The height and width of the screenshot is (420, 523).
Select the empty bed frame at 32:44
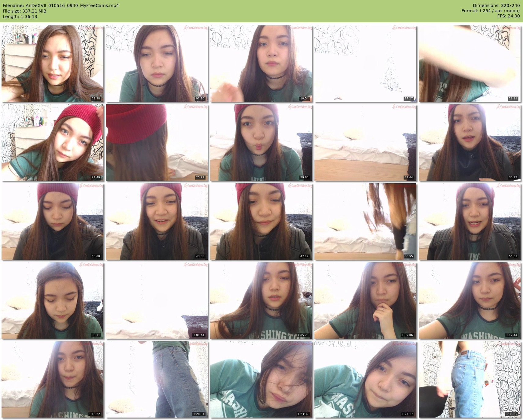point(365,143)
